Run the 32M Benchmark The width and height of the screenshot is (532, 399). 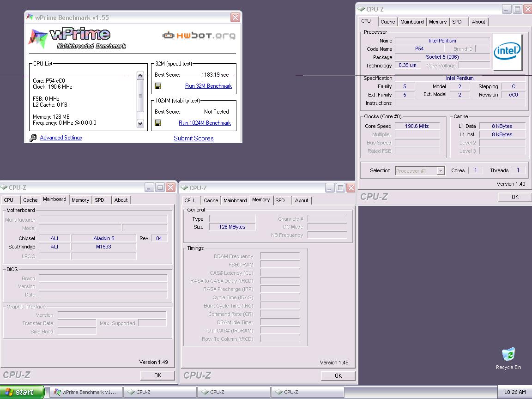[208, 86]
